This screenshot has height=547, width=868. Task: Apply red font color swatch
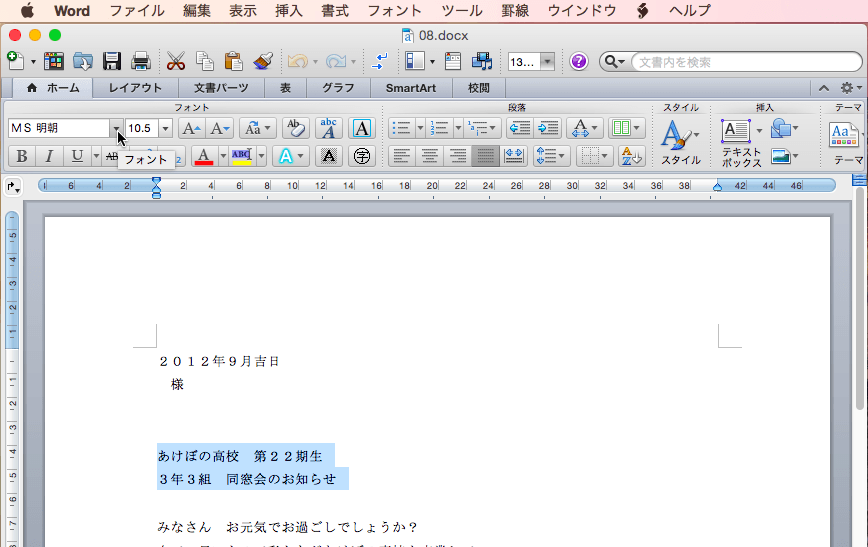tap(204, 156)
